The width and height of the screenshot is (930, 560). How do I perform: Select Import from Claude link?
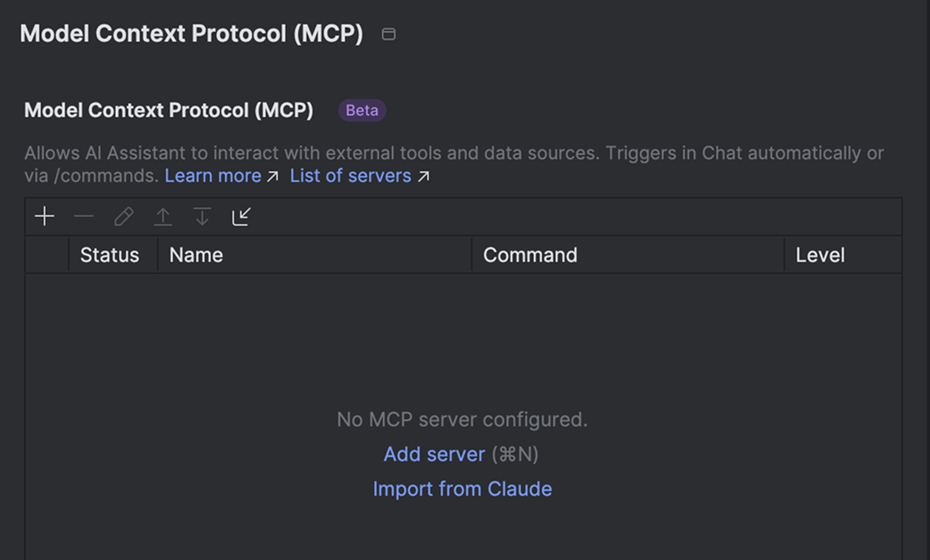coord(462,489)
